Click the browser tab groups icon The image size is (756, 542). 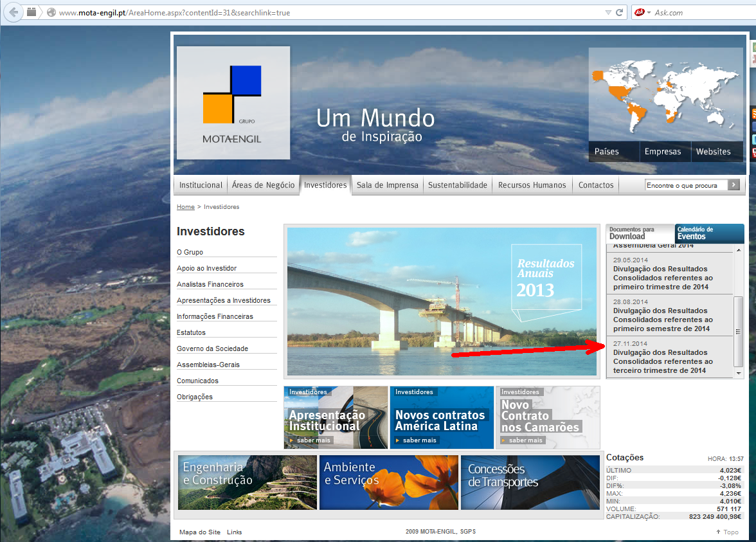click(32, 12)
